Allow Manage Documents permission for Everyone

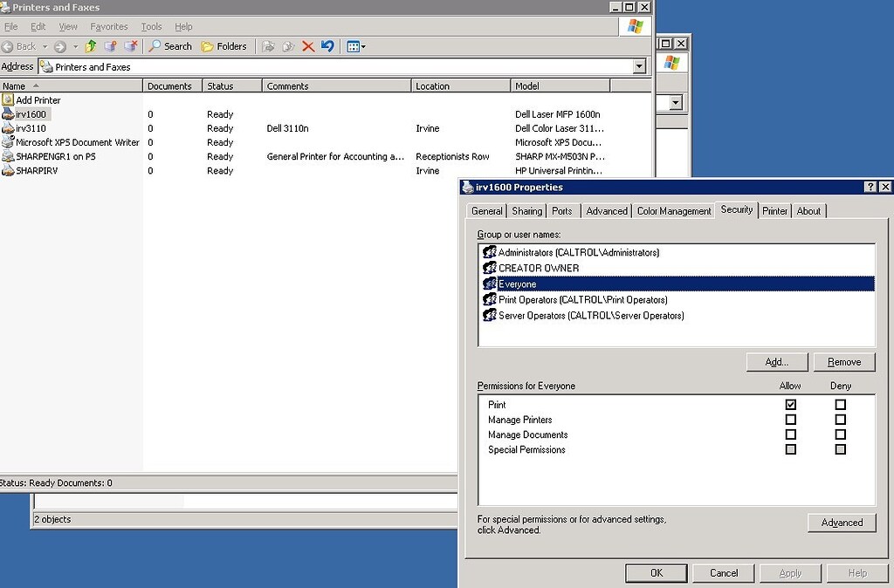click(791, 434)
